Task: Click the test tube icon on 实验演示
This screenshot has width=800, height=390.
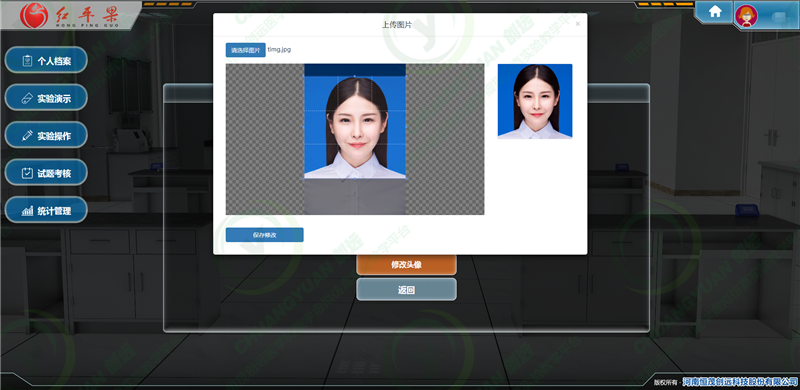Action: coord(27,99)
